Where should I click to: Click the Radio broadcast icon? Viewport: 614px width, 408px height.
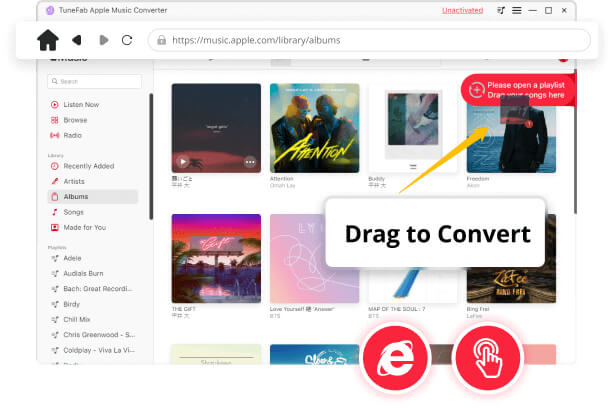(54, 135)
